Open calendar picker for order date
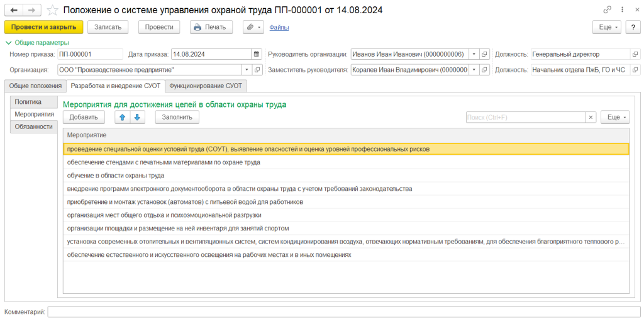Image resolution: width=644 pixels, height=321 pixels. pyautogui.click(x=256, y=54)
